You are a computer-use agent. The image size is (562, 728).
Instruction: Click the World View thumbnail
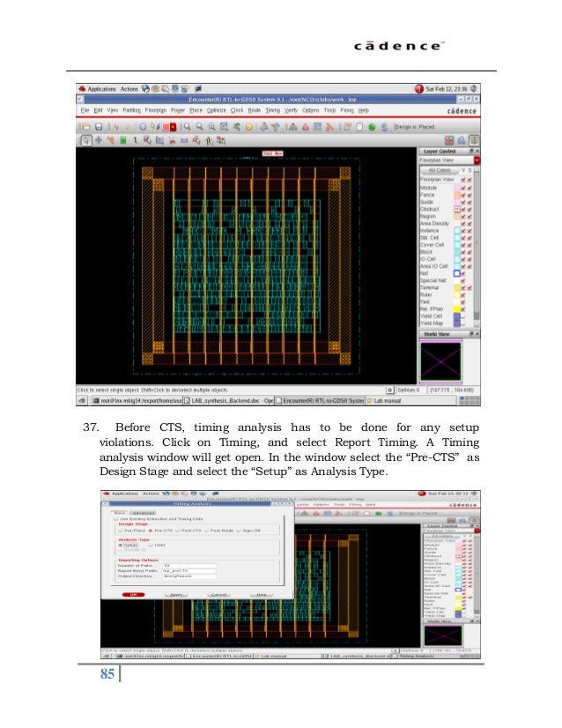[440, 361]
